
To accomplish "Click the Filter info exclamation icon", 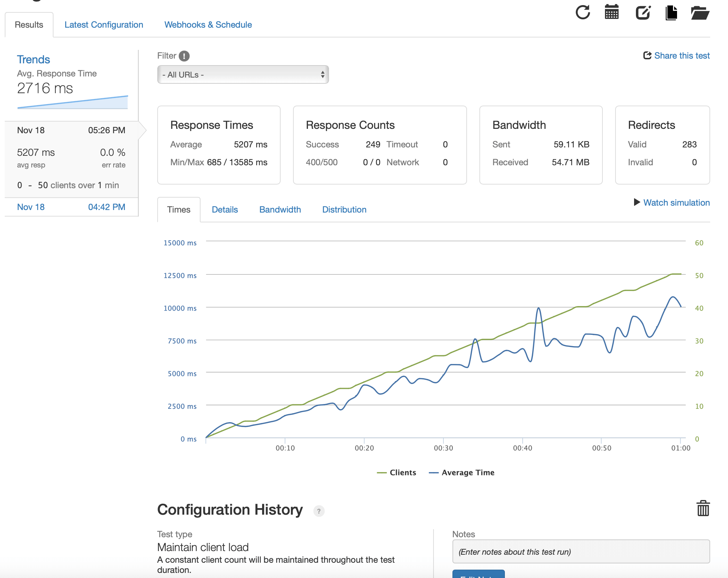I will pyautogui.click(x=184, y=56).
